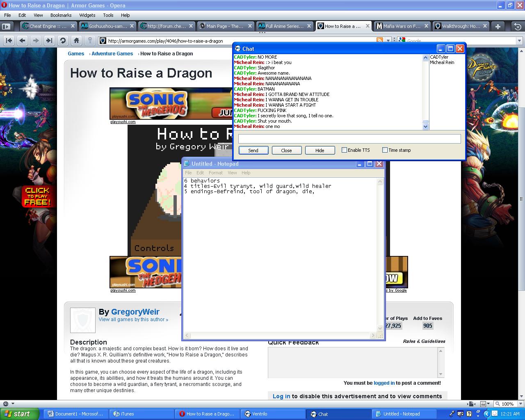
Task: Switch to the Mafia Wars tab
Action: pyautogui.click(x=402, y=26)
